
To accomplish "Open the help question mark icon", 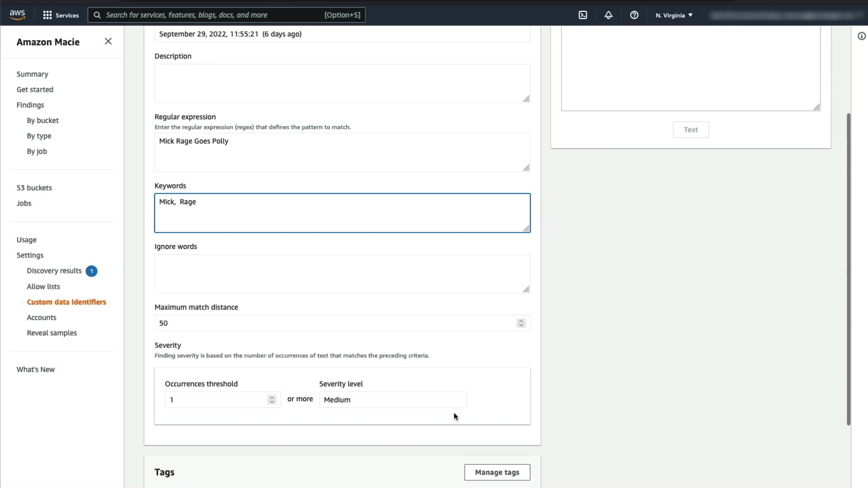I will click(x=634, y=15).
